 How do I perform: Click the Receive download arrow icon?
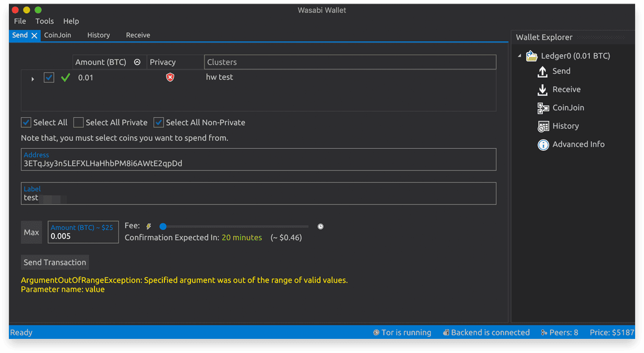pos(543,90)
